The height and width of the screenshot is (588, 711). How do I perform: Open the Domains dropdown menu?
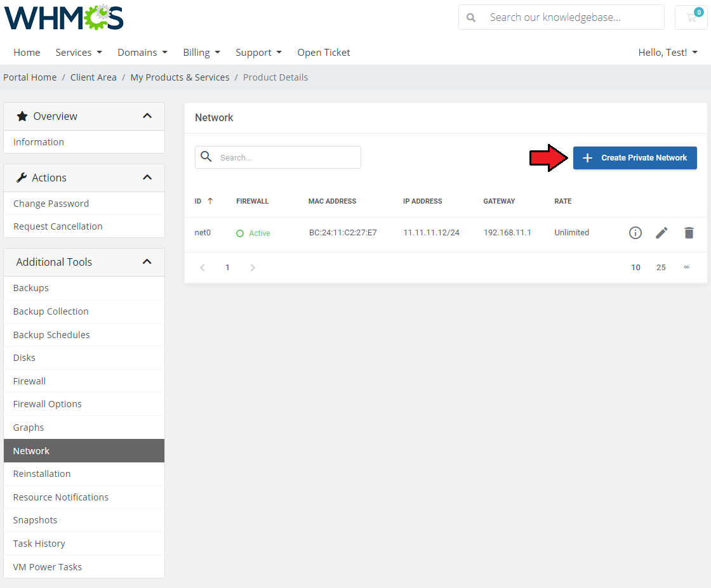tap(142, 53)
